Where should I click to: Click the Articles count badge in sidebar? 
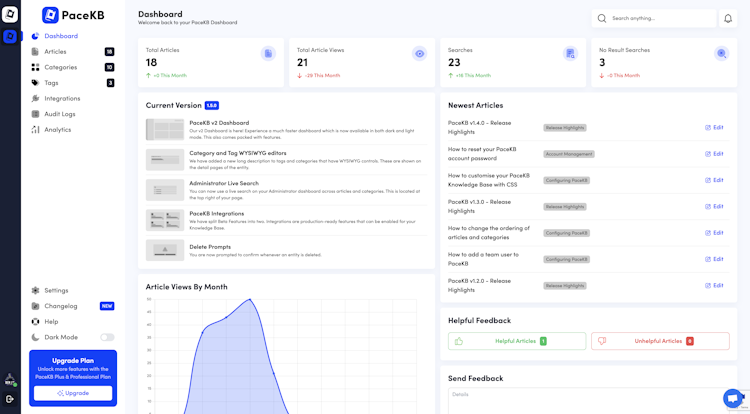[x=110, y=52]
